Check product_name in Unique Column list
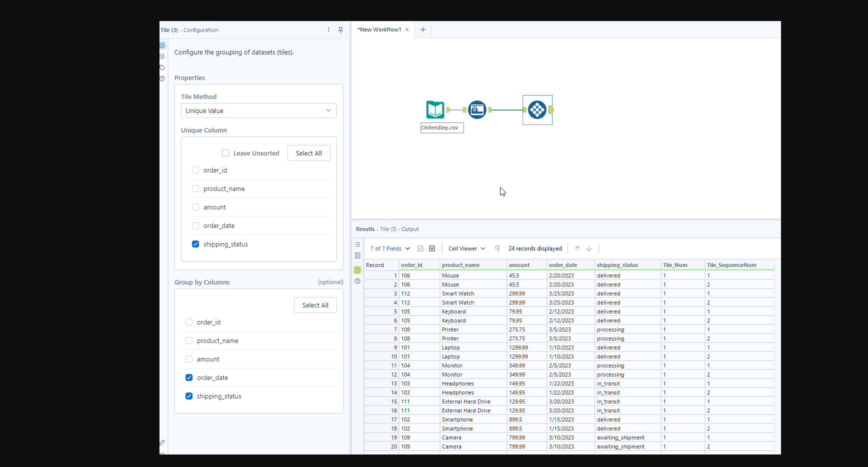This screenshot has width=868, height=467. 195,188
